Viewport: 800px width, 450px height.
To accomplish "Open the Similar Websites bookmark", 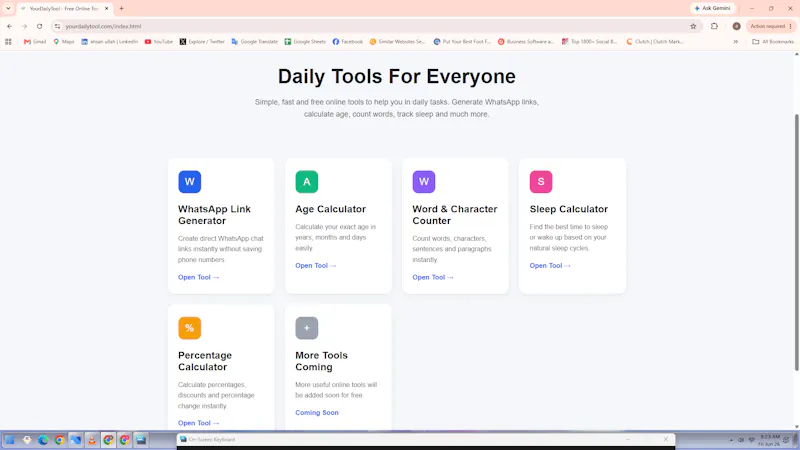I will (x=397, y=42).
